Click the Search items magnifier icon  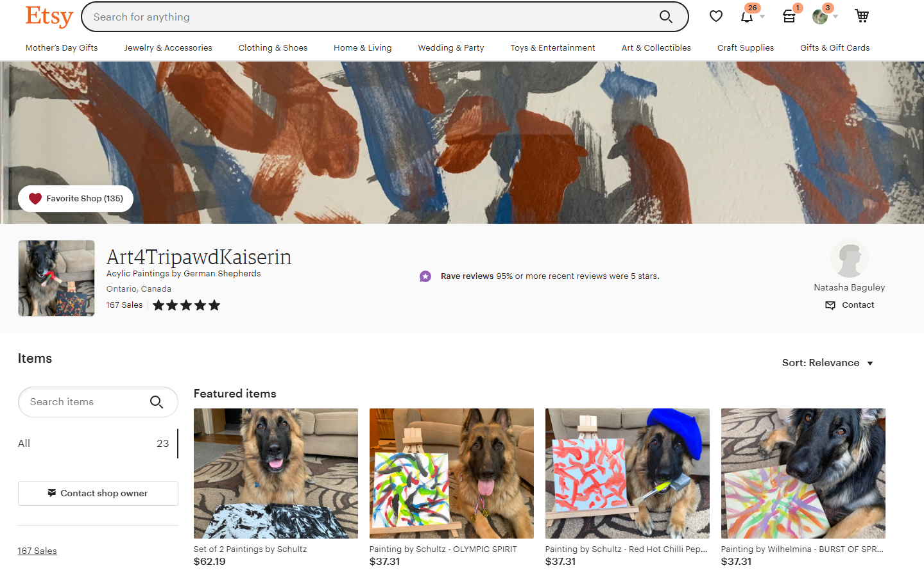coord(157,402)
